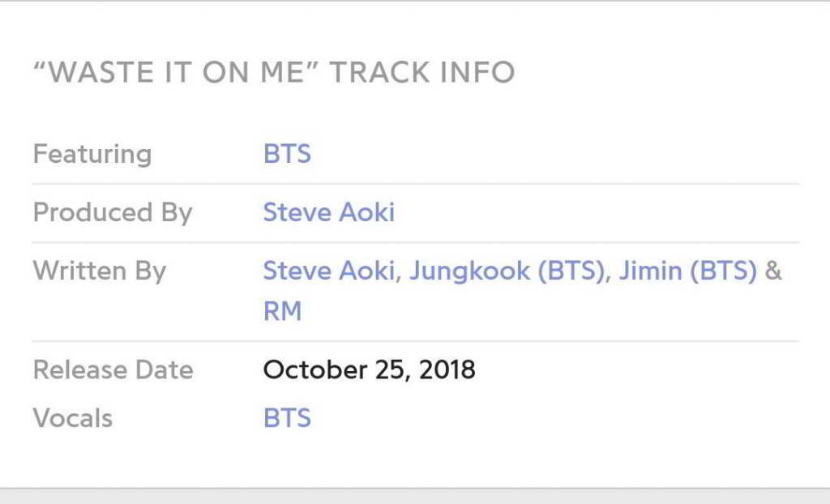This screenshot has height=504, width=830.
Task: Select the Produced By label
Action: pyautogui.click(x=112, y=212)
